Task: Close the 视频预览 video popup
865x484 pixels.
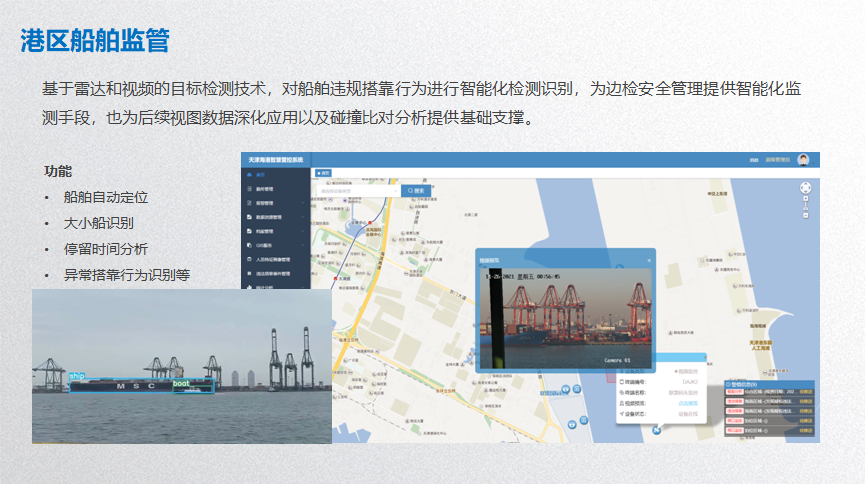Action: pyautogui.click(x=648, y=260)
